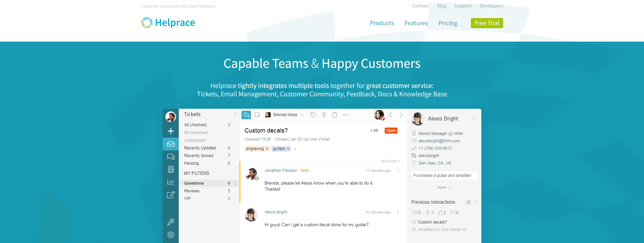644x243 pixels.
Task: Open Custom decals? previous interaction
Action: (432, 222)
